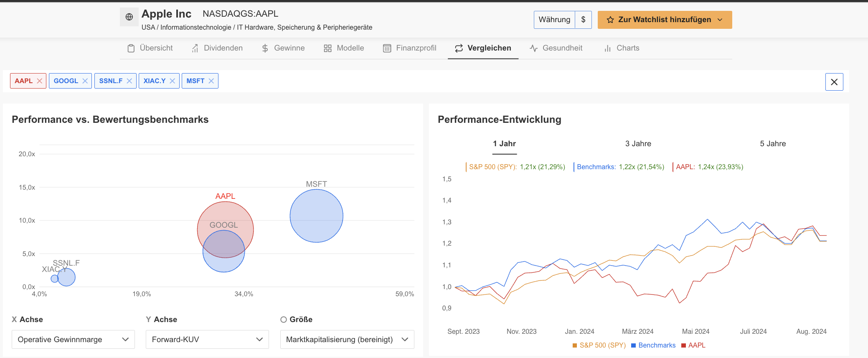Click the orange S&P 500 legend swatch
Viewport: 868px width, 358px height.
(575, 345)
